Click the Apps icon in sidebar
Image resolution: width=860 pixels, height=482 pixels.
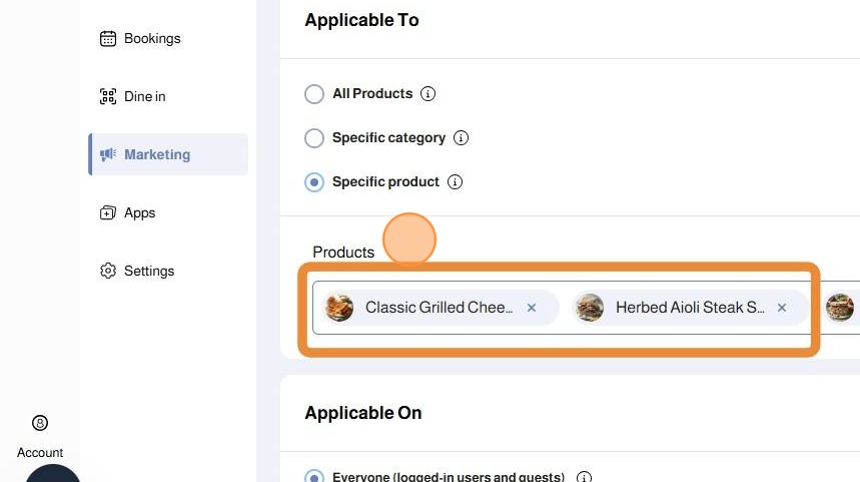[108, 213]
